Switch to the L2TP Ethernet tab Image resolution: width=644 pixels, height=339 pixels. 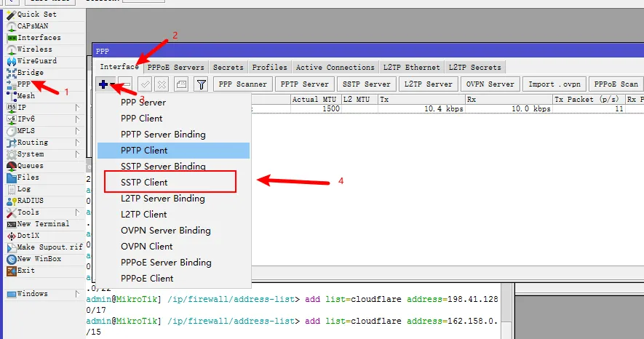pos(412,68)
